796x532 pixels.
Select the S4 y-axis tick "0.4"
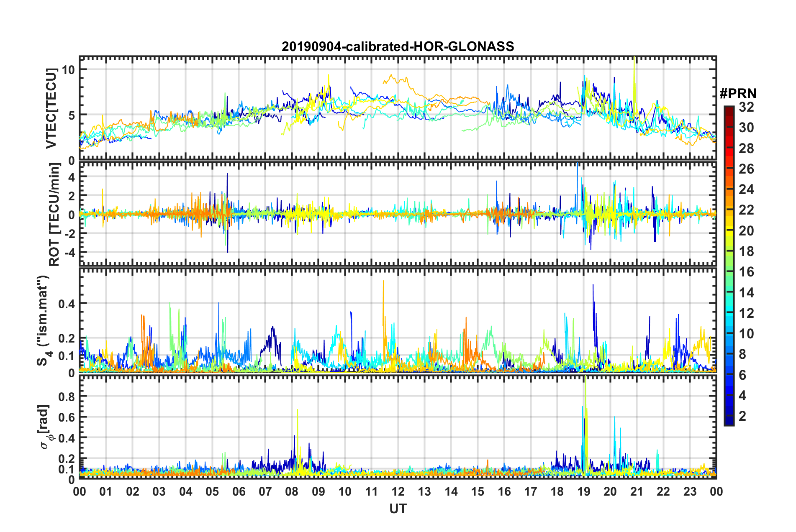[67, 304]
